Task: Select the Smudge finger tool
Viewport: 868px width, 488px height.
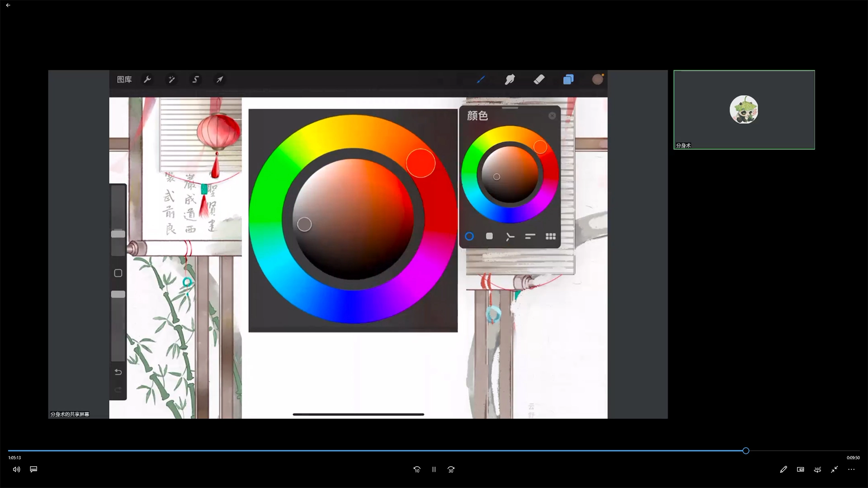Action: pos(509,80)
